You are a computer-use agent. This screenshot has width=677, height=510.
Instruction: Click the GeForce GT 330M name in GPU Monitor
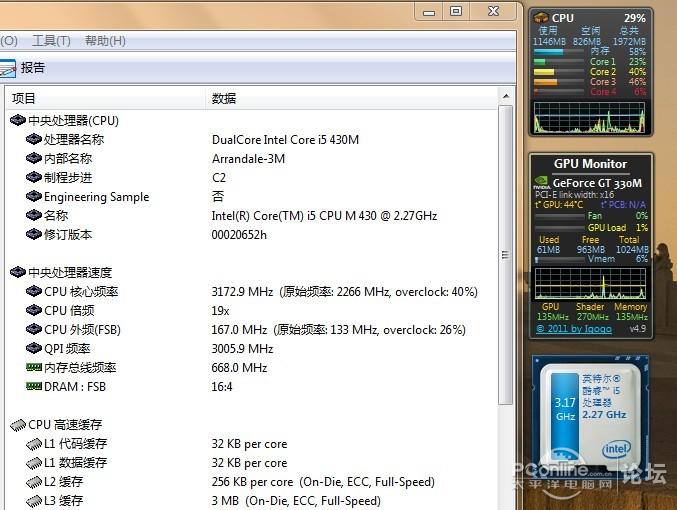(597, 183)
